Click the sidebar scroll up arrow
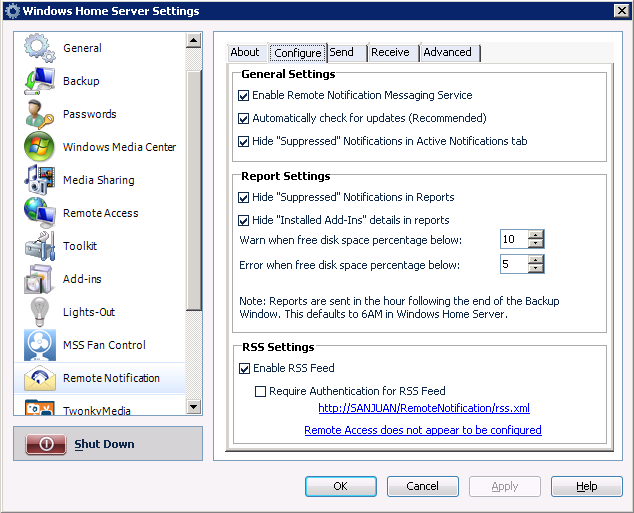This screenshot has width=634, height=513. pyautogui.click(x=194, y=40)
